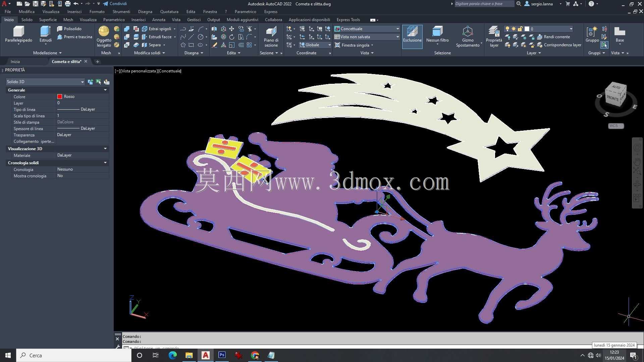Click the Concettuale viewport style label
644x362 pixels.
tap(170, 71)
